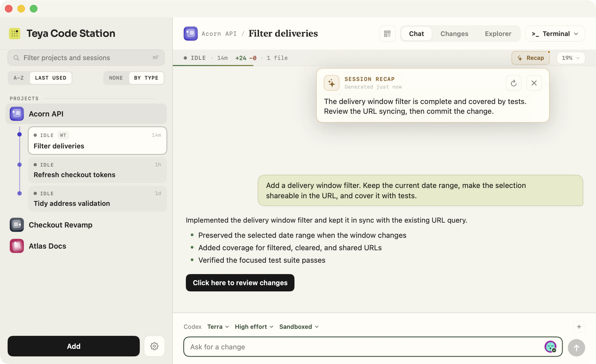This screenshot has height=364, width=596.
Task: Click the Codex label above the prompt
Action: tap(193, 327)
